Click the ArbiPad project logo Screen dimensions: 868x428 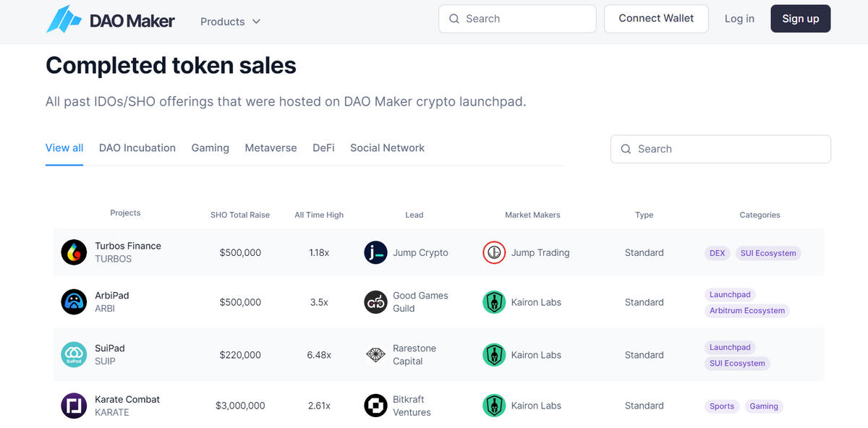tap(74, 302)
